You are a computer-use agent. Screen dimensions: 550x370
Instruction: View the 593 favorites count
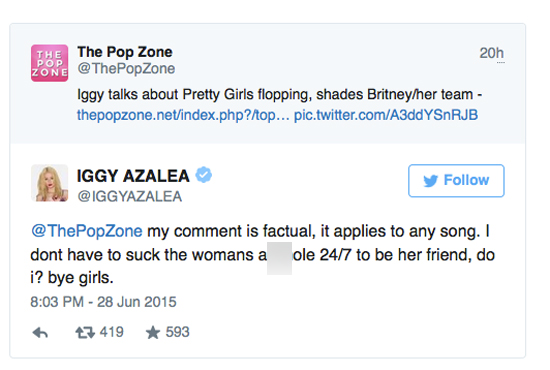click(177, 332)
